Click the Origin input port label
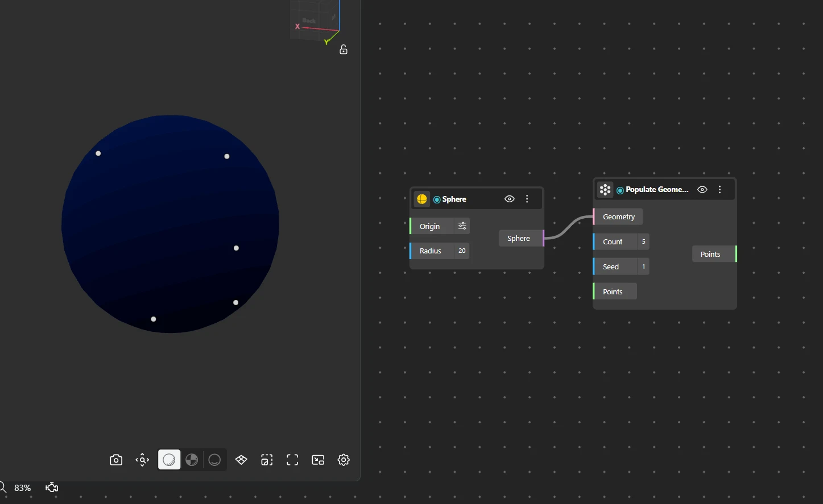 (x=429, y=226)
